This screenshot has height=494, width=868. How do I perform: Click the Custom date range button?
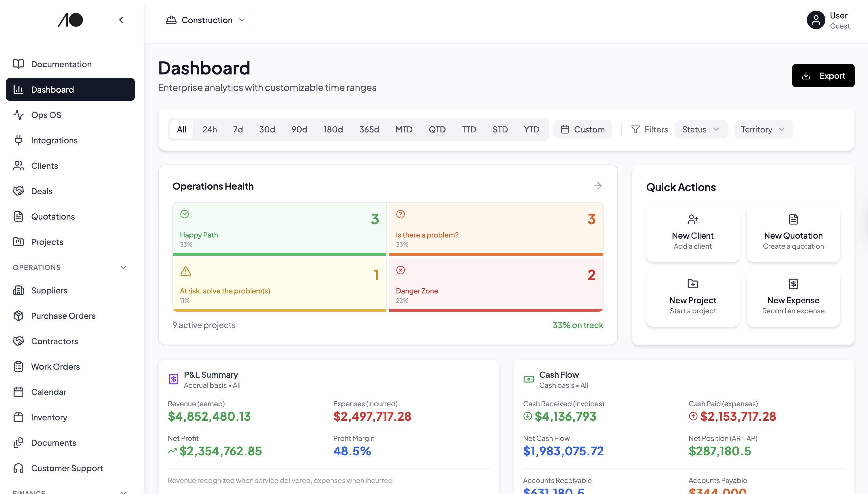pos(582,129)
